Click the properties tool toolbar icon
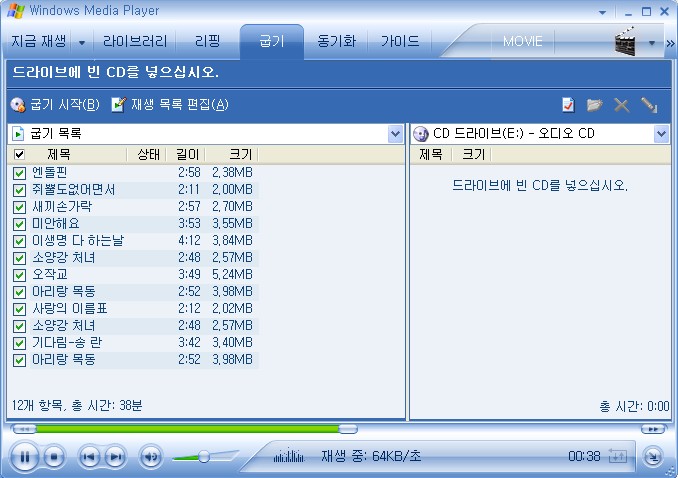678x478 pixels. (x=649, y=105)
